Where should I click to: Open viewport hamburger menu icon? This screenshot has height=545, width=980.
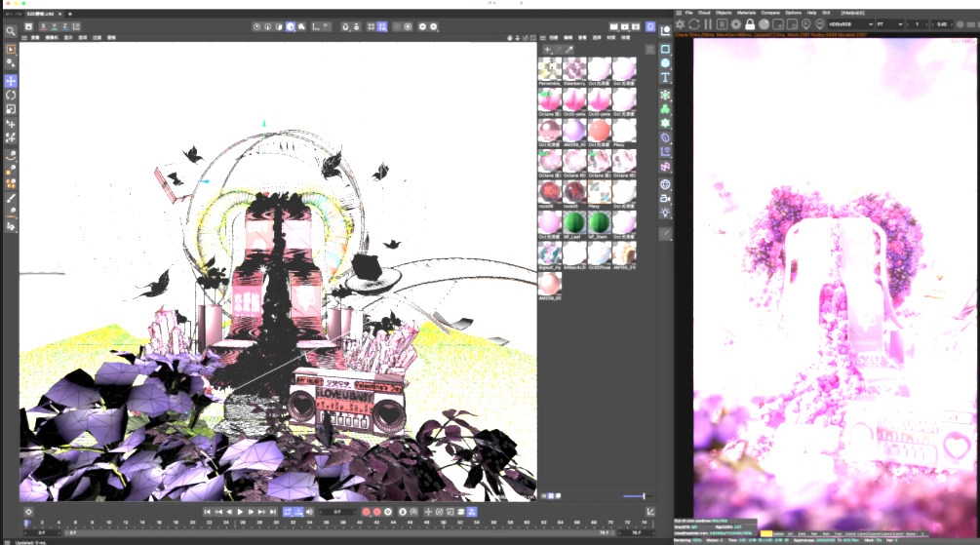(24, 37)
